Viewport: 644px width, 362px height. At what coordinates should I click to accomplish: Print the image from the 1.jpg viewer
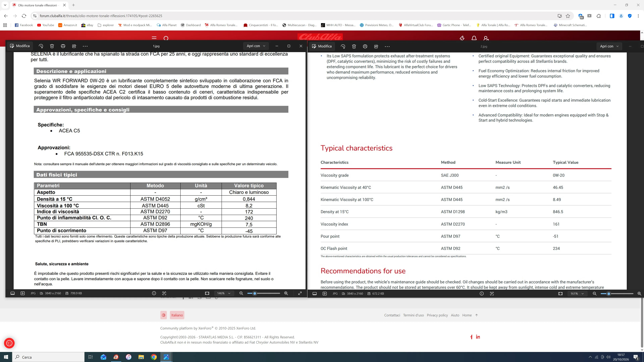click(x=63, y=46)
